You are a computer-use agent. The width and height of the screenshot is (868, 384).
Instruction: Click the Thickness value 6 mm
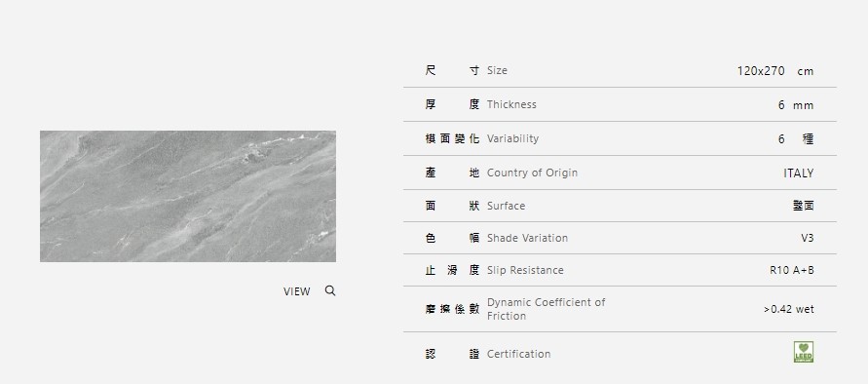[x=796, y=105]
